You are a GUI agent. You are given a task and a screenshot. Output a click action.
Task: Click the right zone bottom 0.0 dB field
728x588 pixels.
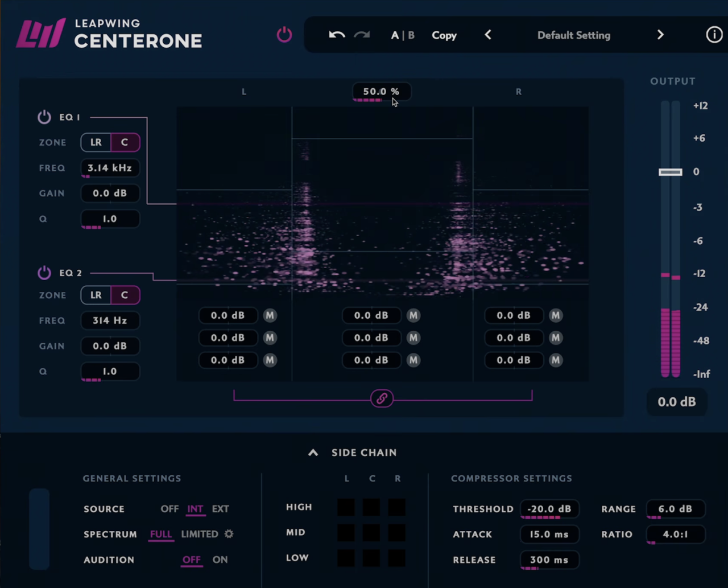coord(514,360)
